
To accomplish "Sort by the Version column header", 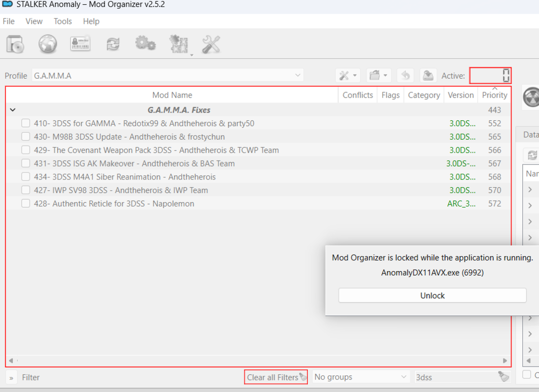I will click(x=461, y=95).
